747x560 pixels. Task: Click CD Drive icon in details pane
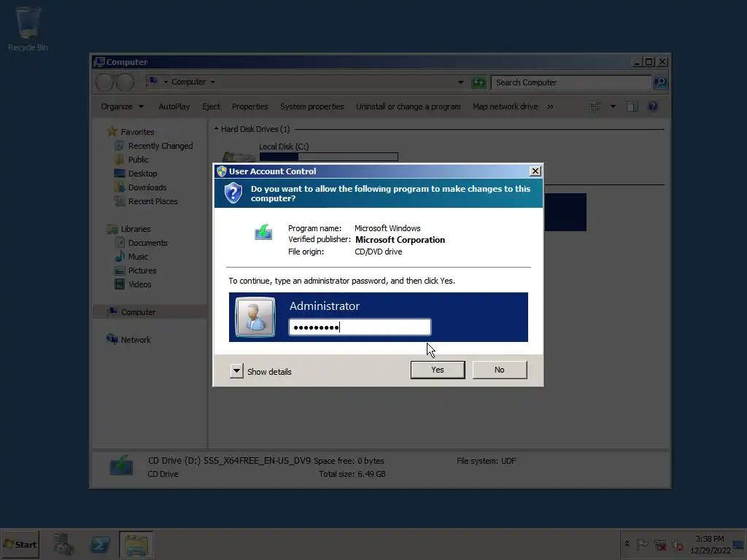pyautogui.click(x=122, y=467)
